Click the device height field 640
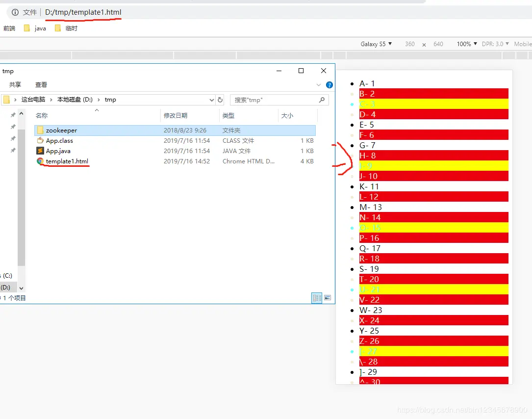 click(438, 44)
